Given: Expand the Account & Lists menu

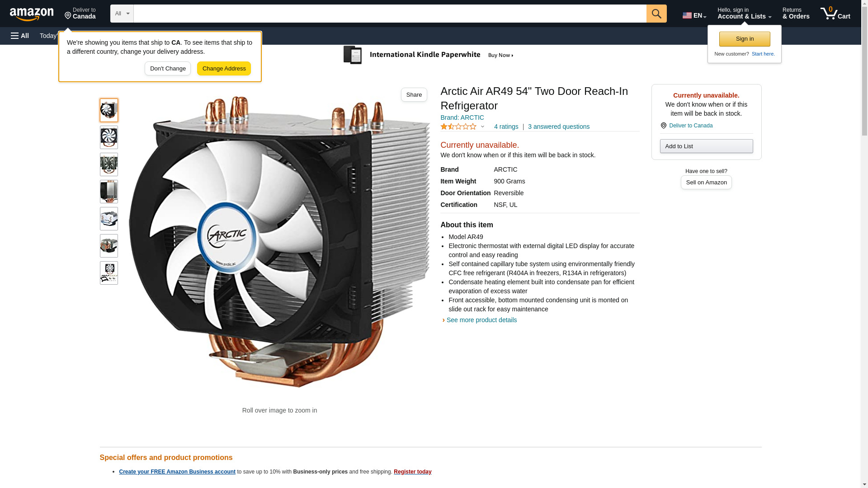Looking at the screenshot, I should tap(744, 14).
